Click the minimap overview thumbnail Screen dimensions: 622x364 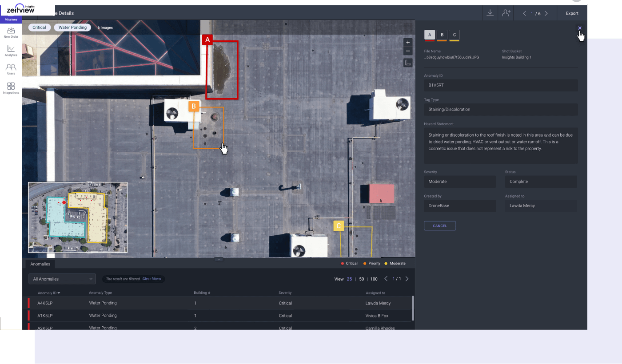point(78,217)
